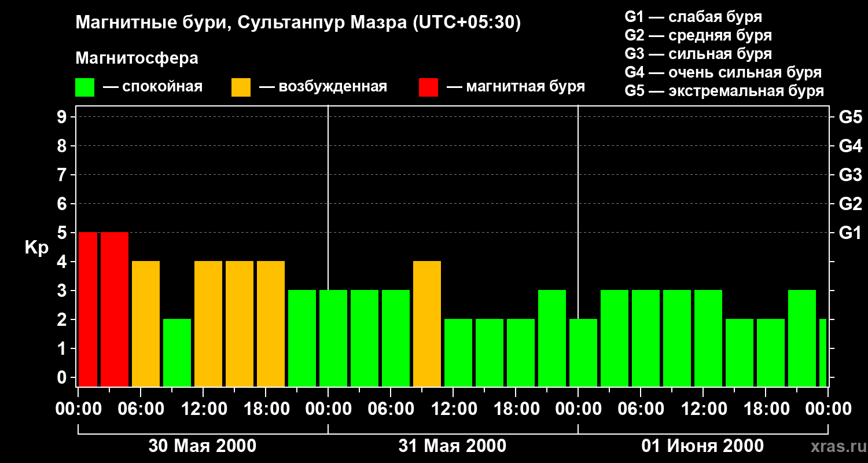Click the '18:00' time label under 31 May
The height and width of the screenshot is (463, 868).
click(516, 409)
